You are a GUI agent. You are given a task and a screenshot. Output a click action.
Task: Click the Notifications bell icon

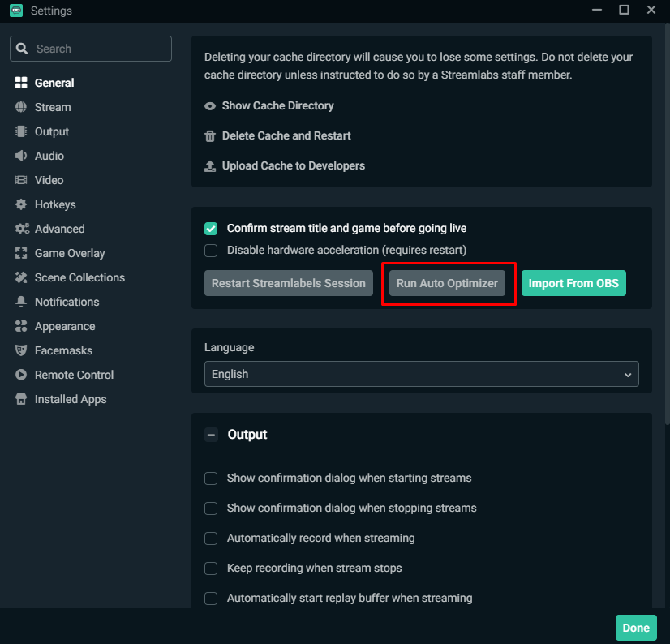click(21, 303)
